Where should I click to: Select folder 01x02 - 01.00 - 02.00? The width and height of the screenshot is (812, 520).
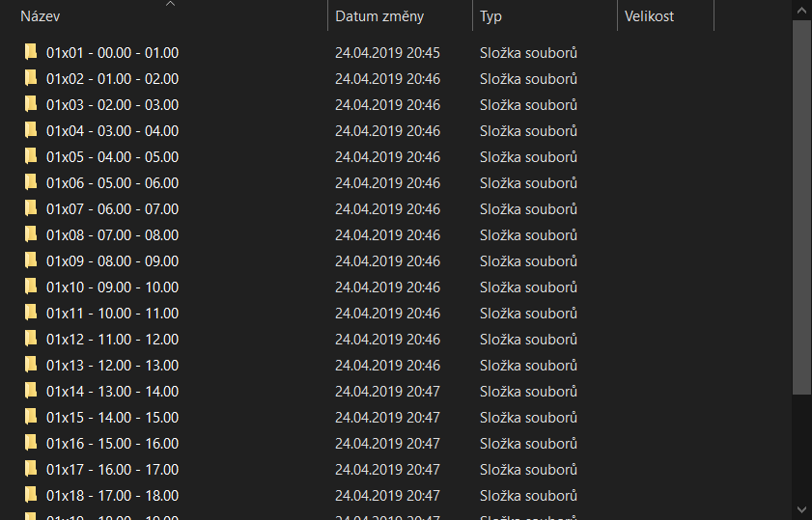[x=112, y=78]
